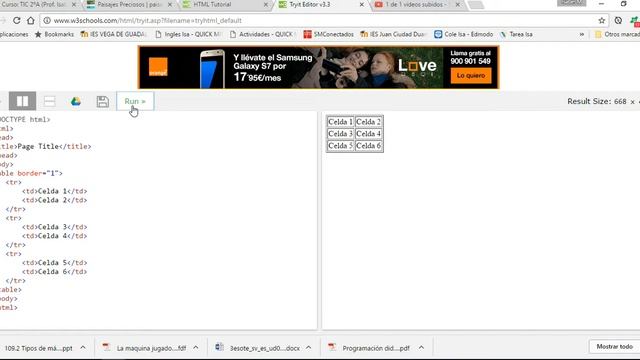Click Lo quiero button in ad
The image size is (640, 360).
pos(471,76)
